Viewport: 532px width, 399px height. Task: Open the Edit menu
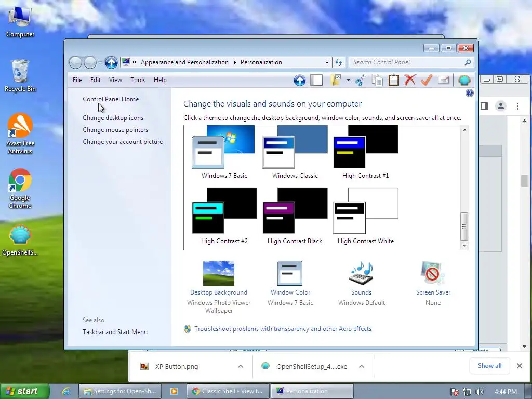(x=96, y=80)
